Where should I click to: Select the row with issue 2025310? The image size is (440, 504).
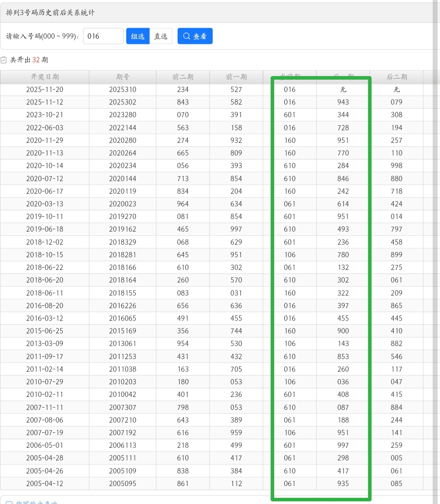point(123,90)
